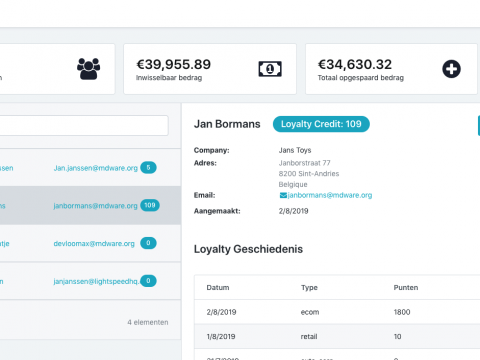Open the Jan.janssen@mdware.org customer entry

click(x=90, y=168)
